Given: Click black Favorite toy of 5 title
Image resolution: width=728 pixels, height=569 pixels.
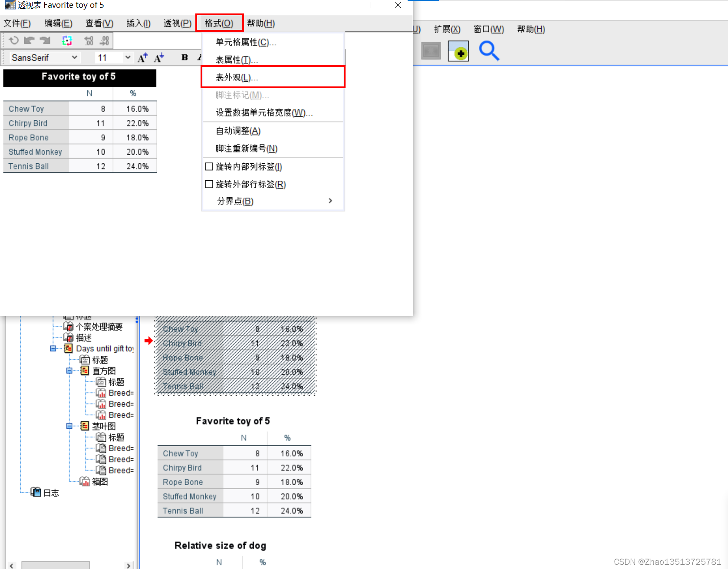Looking at the screenshot, I should point(79,77).
